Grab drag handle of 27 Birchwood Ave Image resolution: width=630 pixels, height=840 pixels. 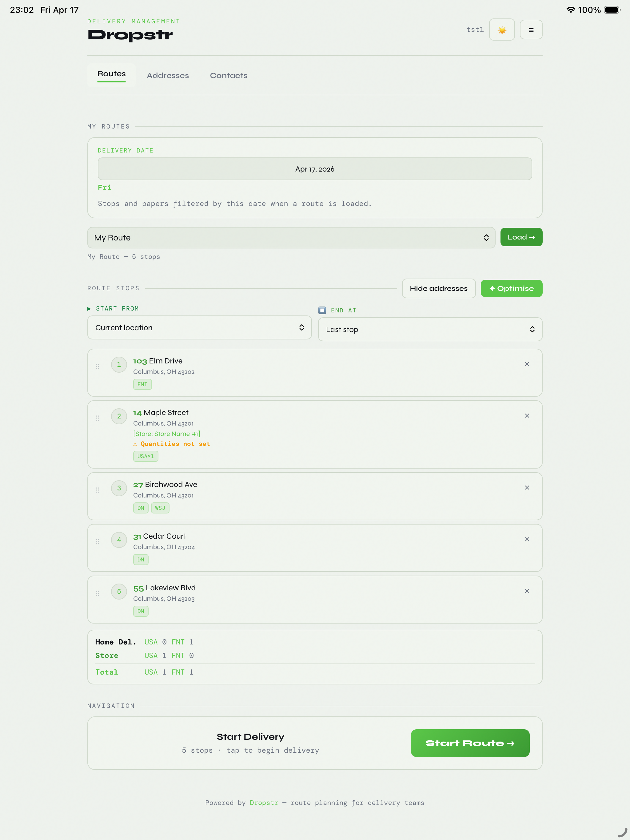(x=97, y=490)
